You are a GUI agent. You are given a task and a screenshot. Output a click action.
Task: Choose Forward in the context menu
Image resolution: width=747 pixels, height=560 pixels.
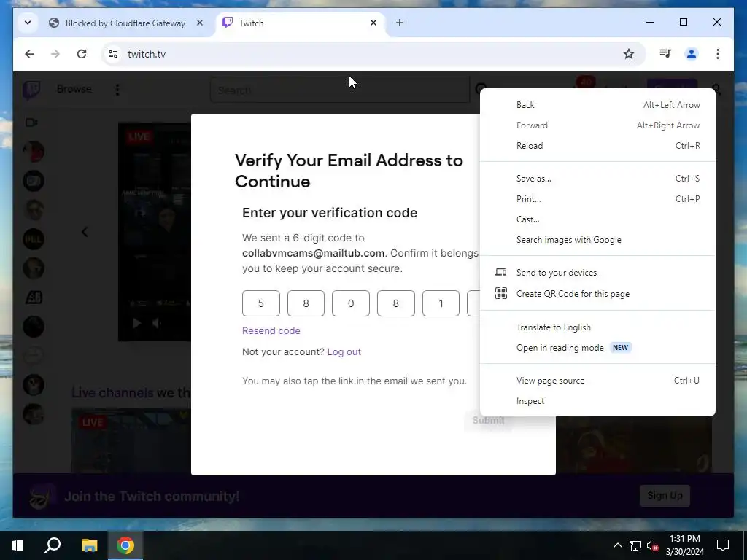coord(597,125)
